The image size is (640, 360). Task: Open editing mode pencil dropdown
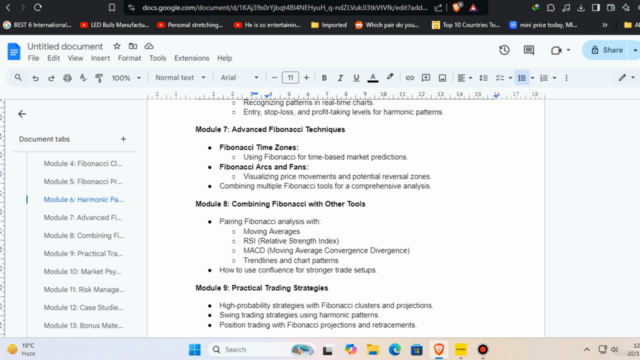pyautogui.click(x=627, y=78)
